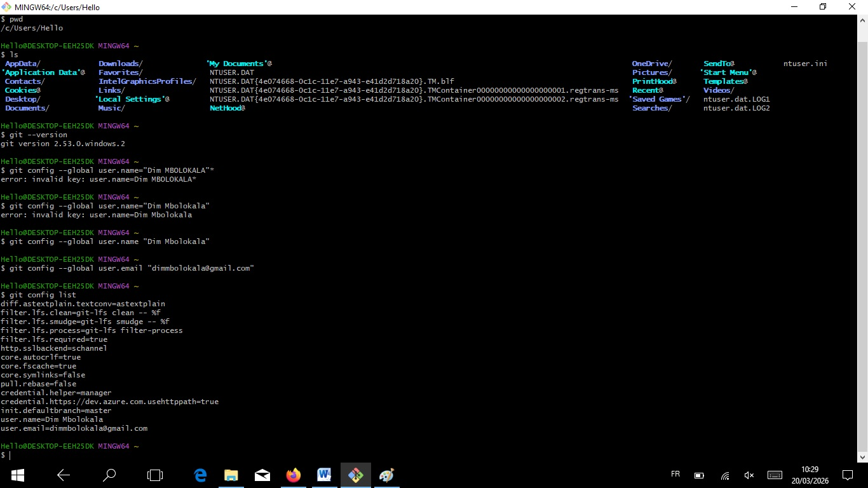Click the MINGW64 icon in the title bar

coord(6,7)
